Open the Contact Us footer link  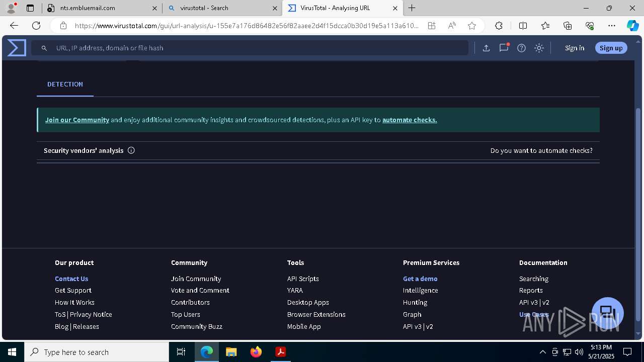71,279
